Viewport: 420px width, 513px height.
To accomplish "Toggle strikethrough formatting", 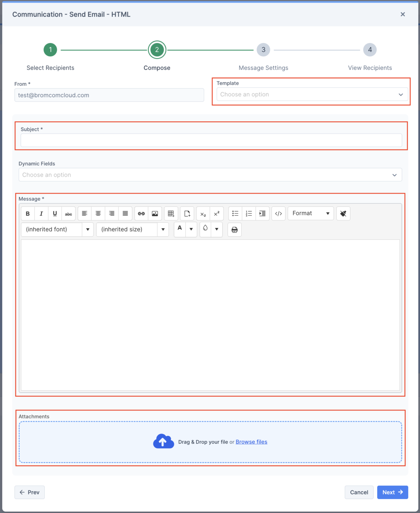I will (x=68, y=213).
